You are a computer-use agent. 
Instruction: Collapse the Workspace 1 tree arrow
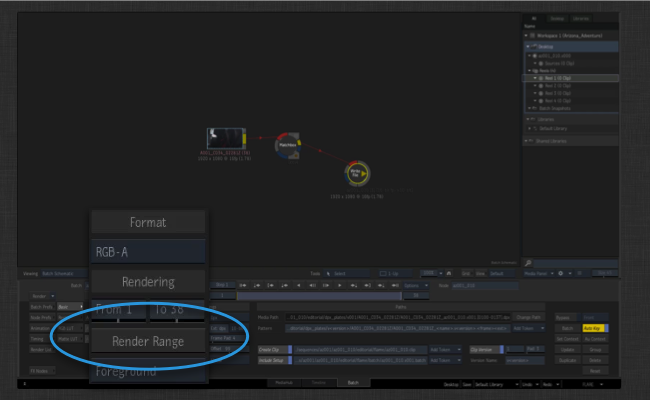click(526, 36)
